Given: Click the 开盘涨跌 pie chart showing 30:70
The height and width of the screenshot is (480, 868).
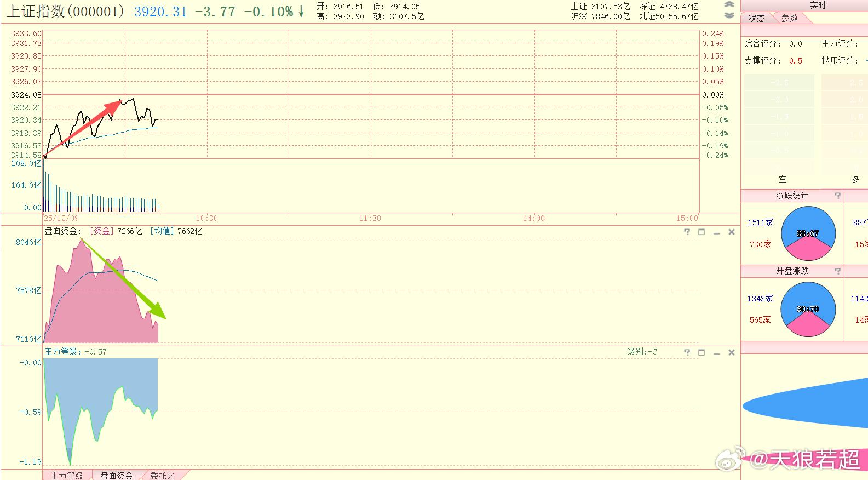Looking at the screenshot, I should click(x=808, y=309).
